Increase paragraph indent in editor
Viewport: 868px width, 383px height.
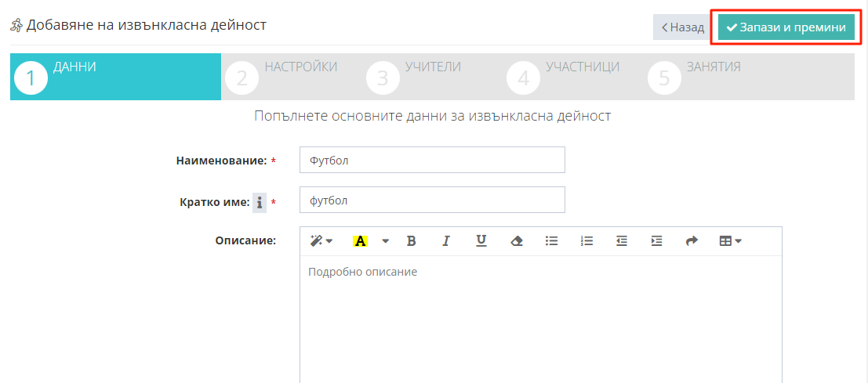(x=656, y=241)
